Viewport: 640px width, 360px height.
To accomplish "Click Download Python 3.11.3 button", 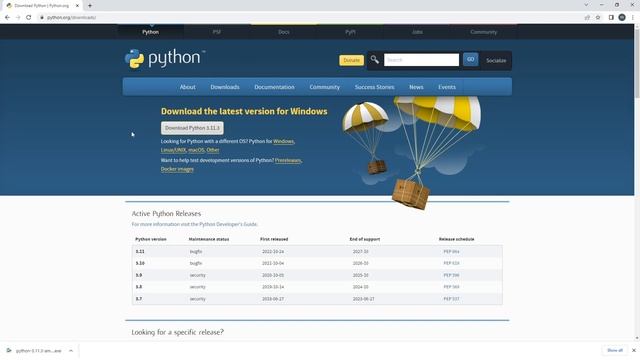I will coord(192,128).
